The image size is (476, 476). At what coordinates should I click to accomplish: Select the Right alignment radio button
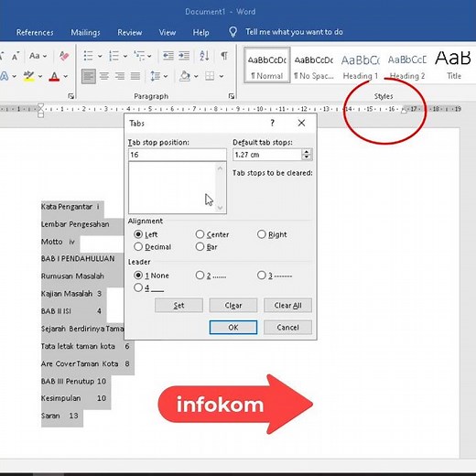262,234
